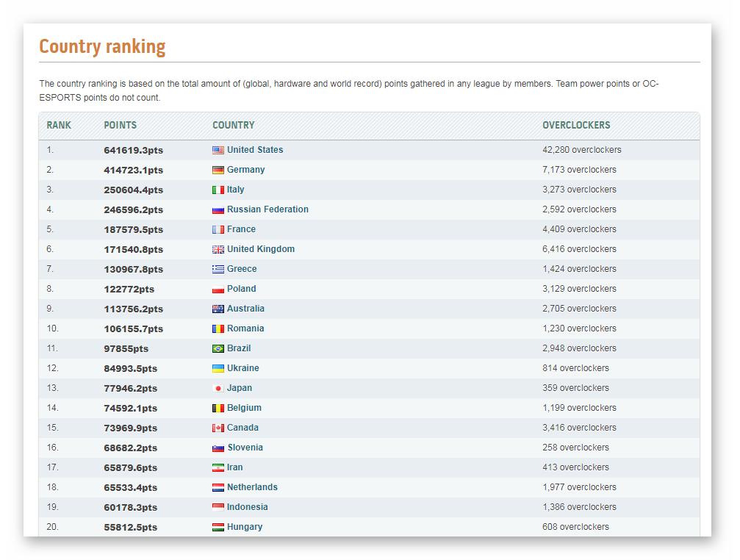Click the COUNTRY column header

[233, 125]
